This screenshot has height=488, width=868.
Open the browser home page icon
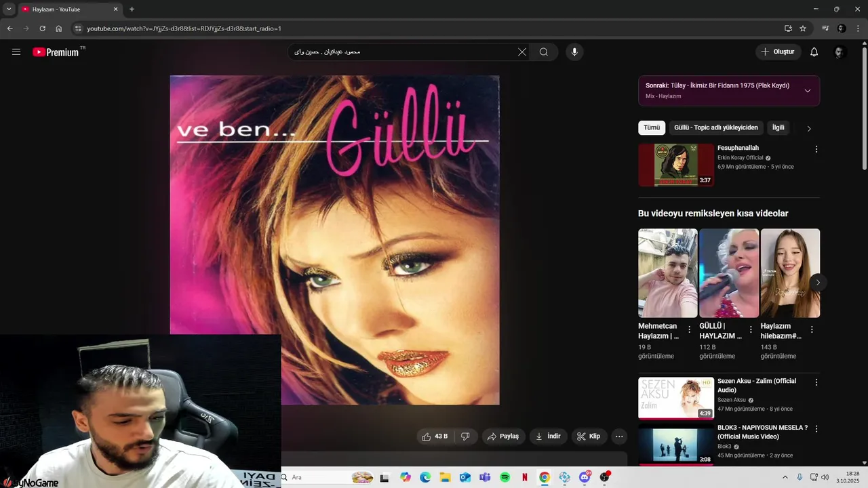58,28
